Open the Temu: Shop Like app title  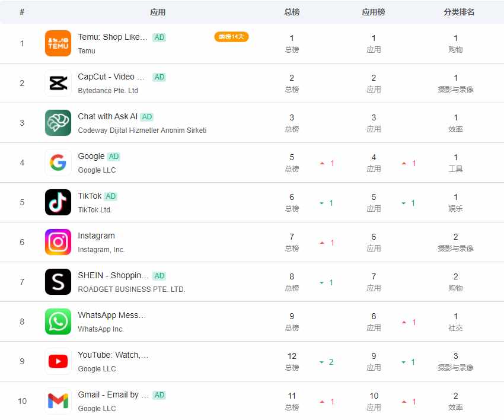click(x=113, y=37)
